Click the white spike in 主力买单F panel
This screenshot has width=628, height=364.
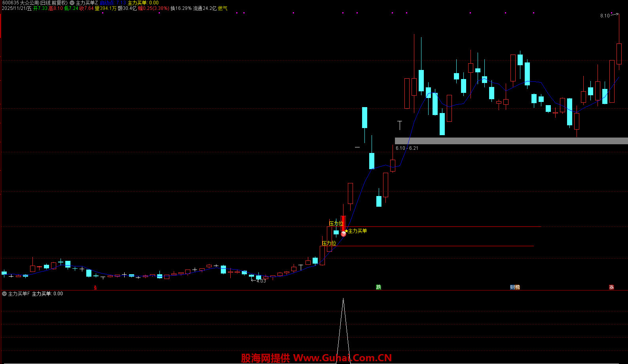pos(343,316)
